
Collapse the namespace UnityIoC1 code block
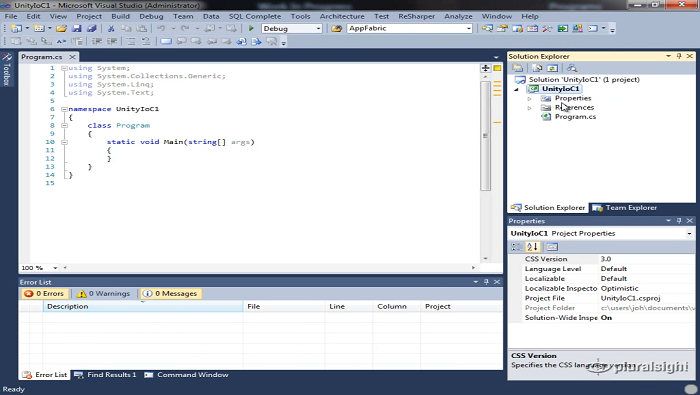tap(64, 109)
